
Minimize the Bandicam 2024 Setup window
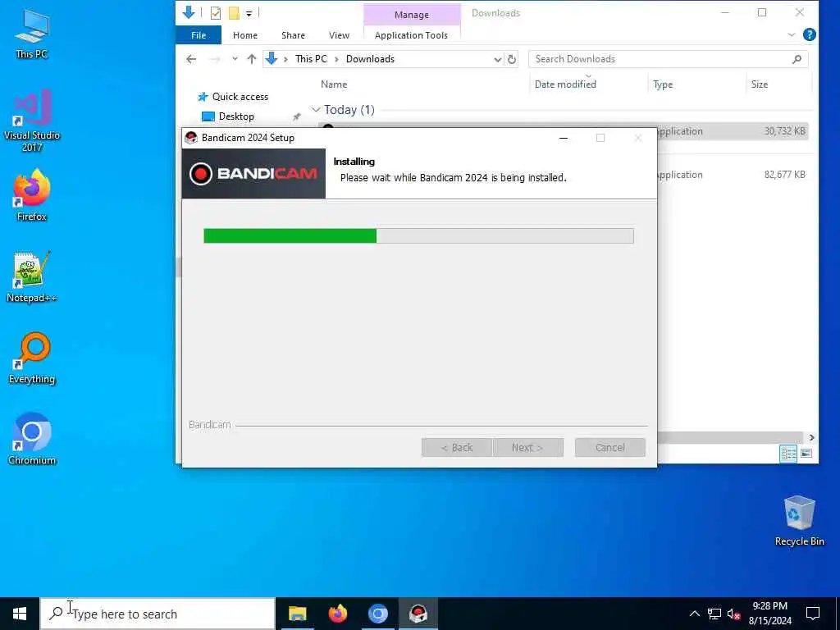(563, 138)
